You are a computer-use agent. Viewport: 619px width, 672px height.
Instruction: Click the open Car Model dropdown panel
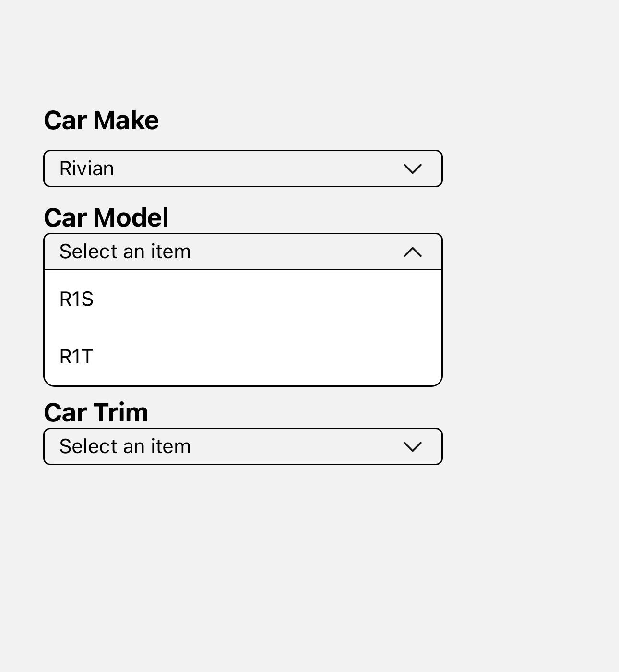click(242, 326)
